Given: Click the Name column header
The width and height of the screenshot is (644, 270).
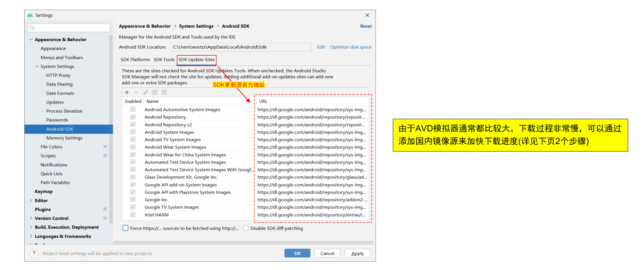Looking at the screenshot, I should (x=199, y=101).
